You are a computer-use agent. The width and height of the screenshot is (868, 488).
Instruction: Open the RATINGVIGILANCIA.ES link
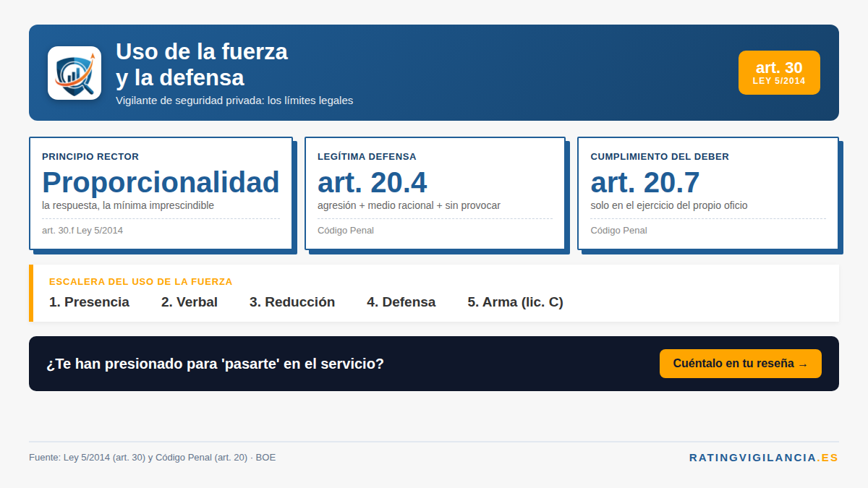[764, 458]
